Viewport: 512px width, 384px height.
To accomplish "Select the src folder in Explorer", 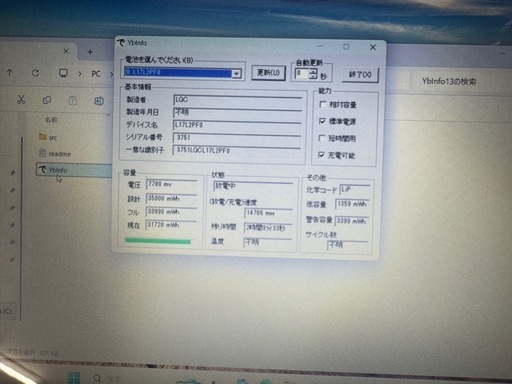I will [48, 137].
